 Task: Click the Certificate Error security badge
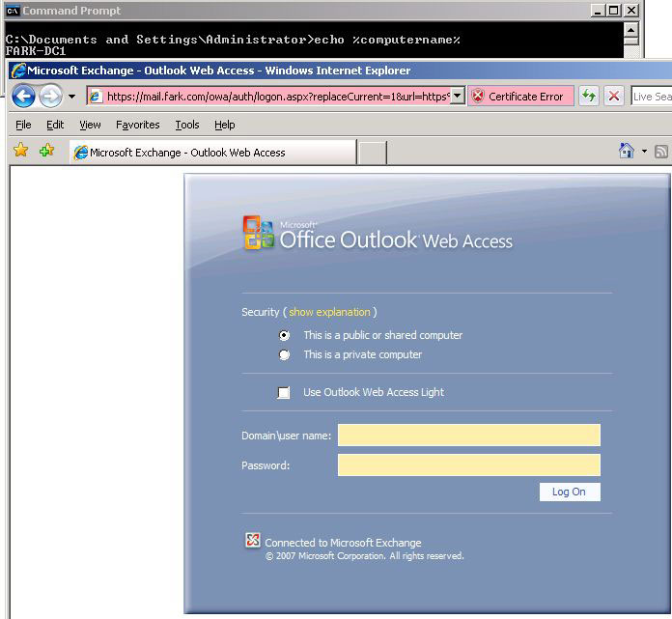click(x=520, y=97)
